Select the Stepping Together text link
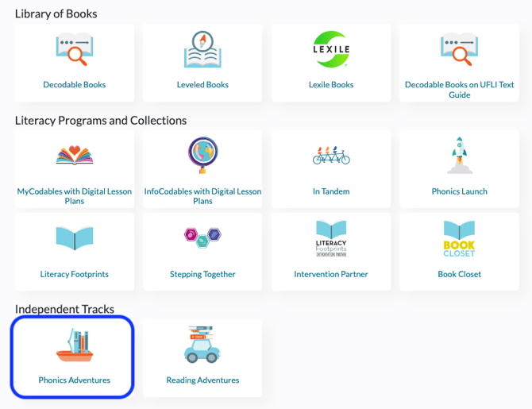 click(x=202, y=274)
